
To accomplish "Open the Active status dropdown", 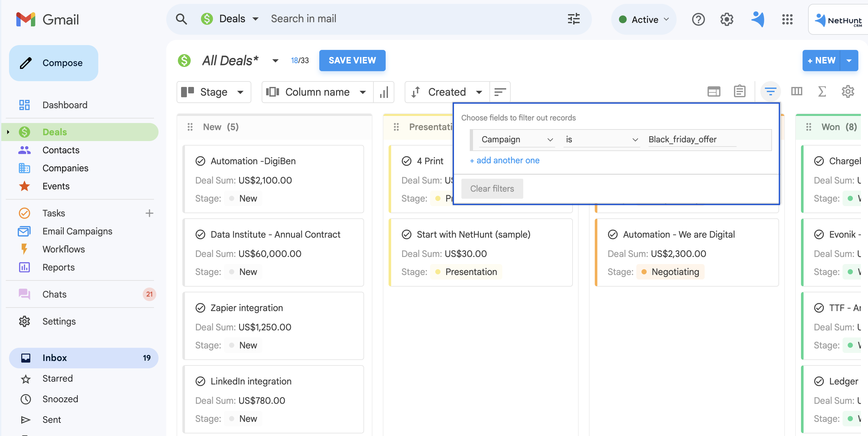I will (x=644, y=20).
